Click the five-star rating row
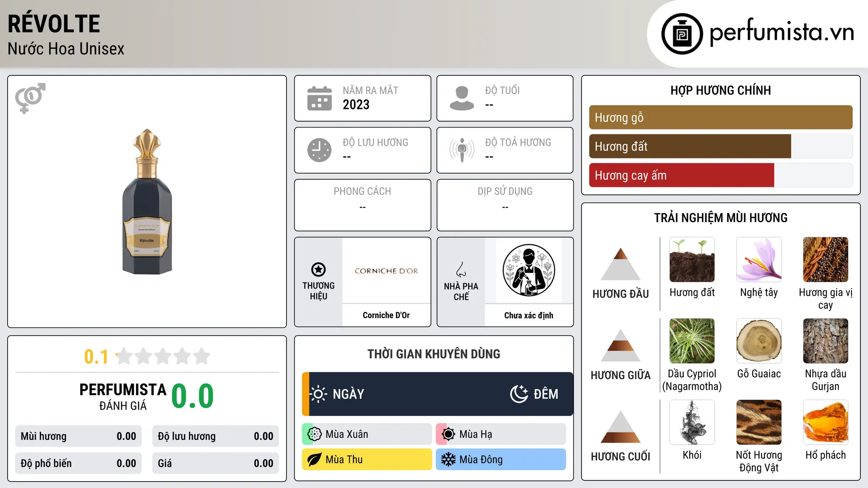868x488 pixels. (x=163, y=356)
